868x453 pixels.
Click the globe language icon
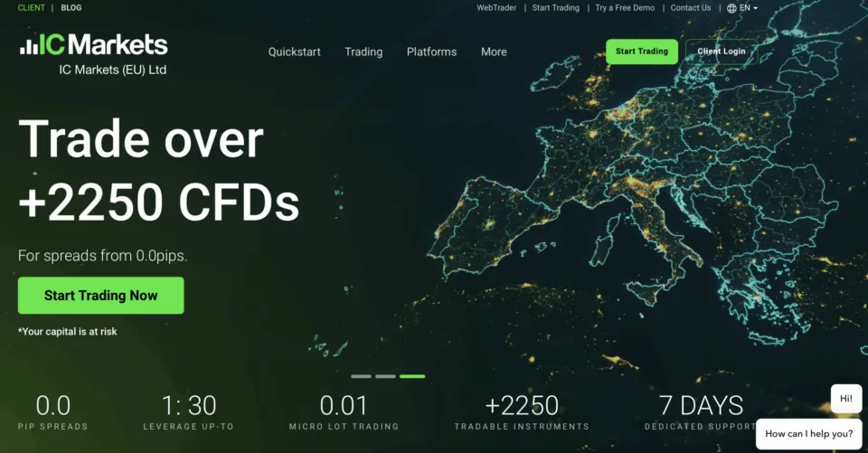[x=731, y=8]
